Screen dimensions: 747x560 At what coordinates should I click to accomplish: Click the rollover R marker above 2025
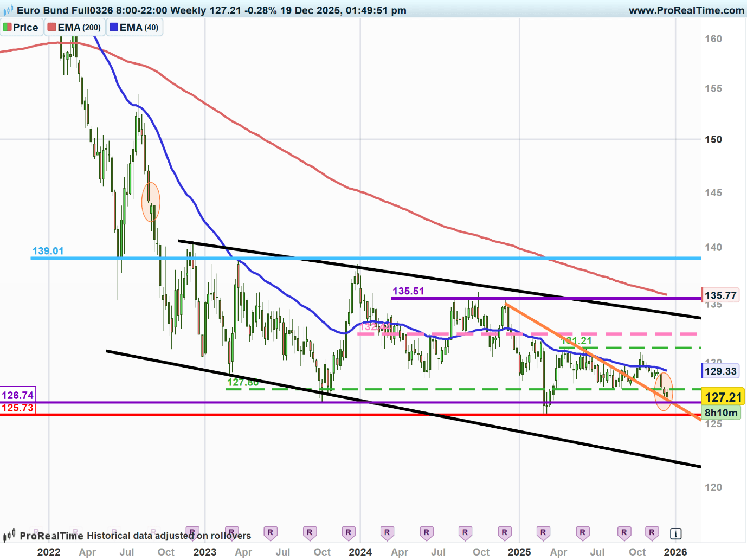pos(505,532)
